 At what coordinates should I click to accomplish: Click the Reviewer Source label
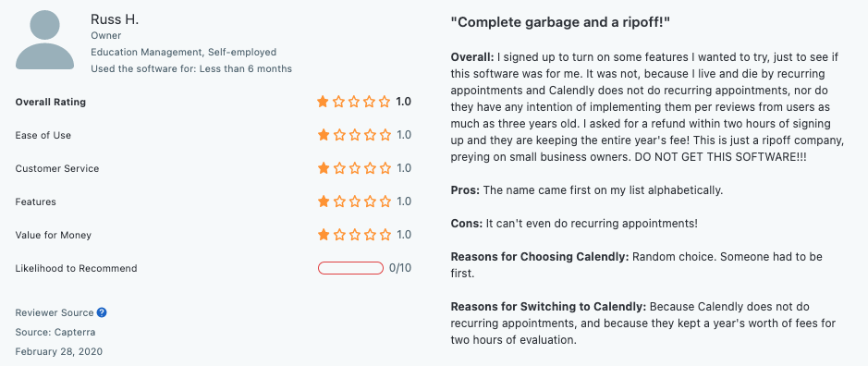click(55, 312)
